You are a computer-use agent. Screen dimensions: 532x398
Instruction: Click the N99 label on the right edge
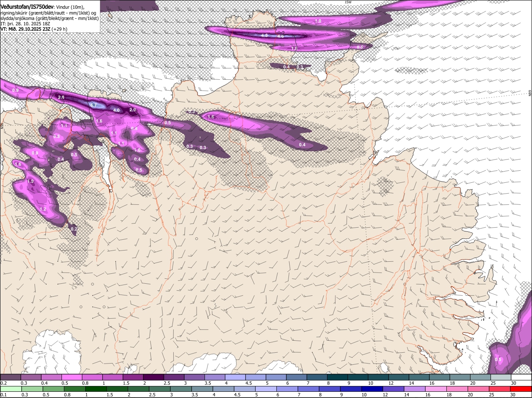click(530, 93)
